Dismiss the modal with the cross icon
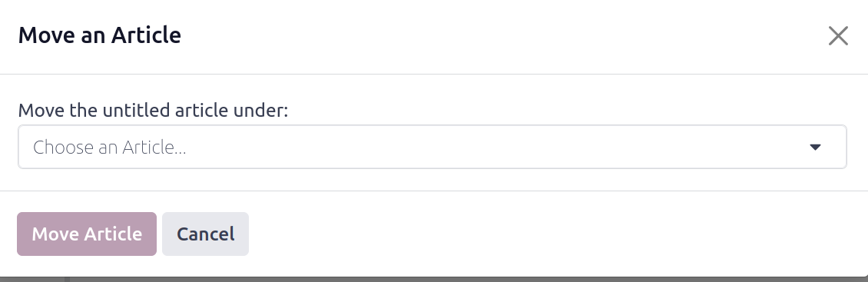Viewport: 868px width, 282px height. 838,36
